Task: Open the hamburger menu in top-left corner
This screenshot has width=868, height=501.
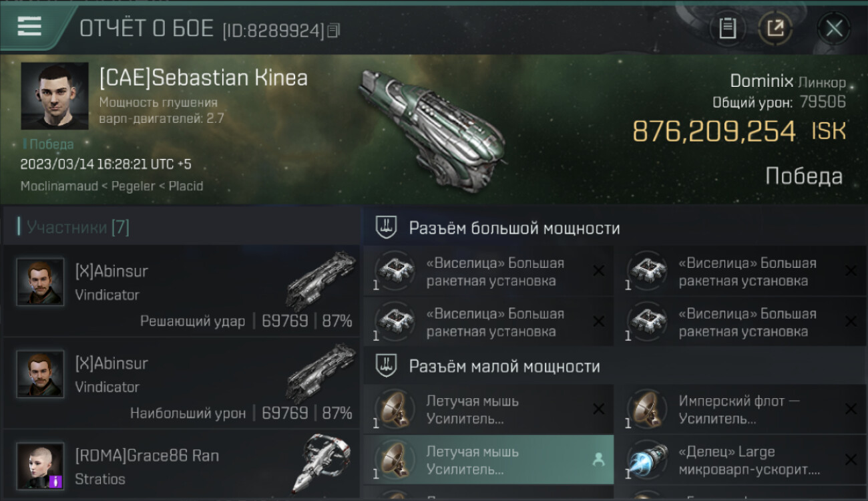Action: (29, 27)
